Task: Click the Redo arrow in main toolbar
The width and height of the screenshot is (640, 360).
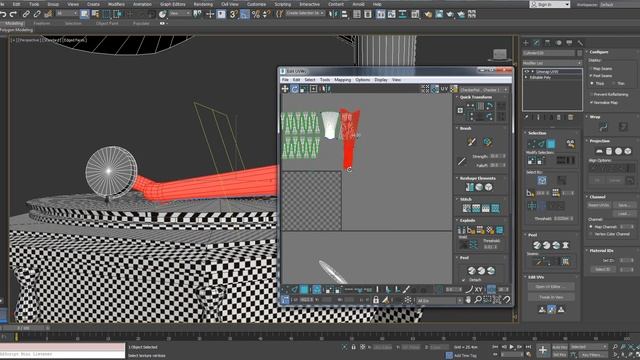Action: 13,14
